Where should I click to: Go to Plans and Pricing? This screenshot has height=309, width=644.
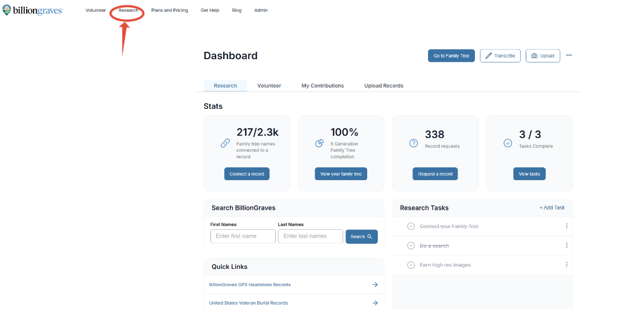(170, 10)
